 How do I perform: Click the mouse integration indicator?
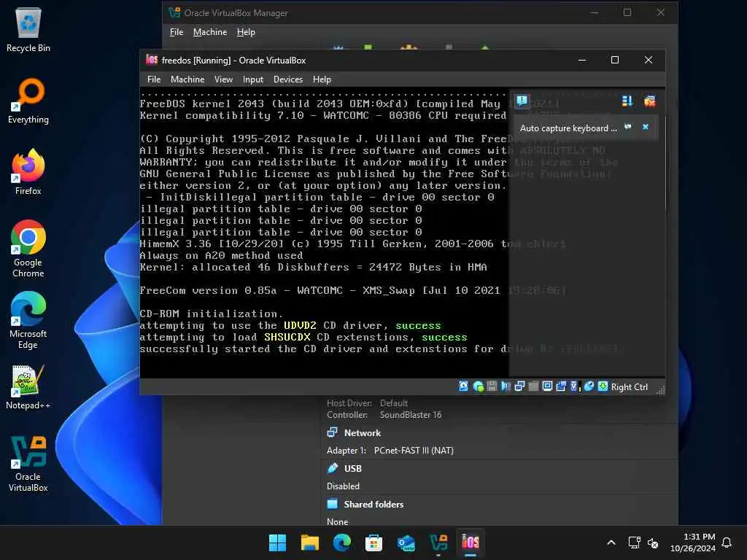click(x=589, y=386)
